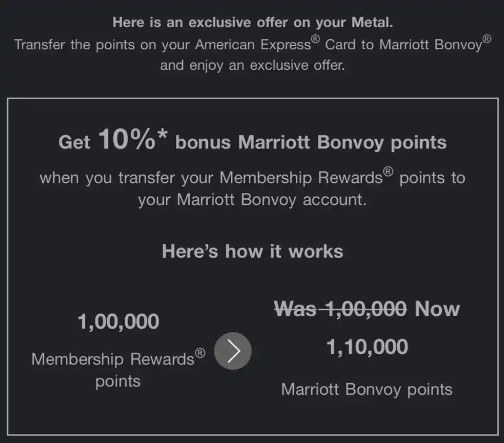Click the large "10%" bonus figure
The height and width of the screenshot is (443, 504).
[x=126, y=140]
